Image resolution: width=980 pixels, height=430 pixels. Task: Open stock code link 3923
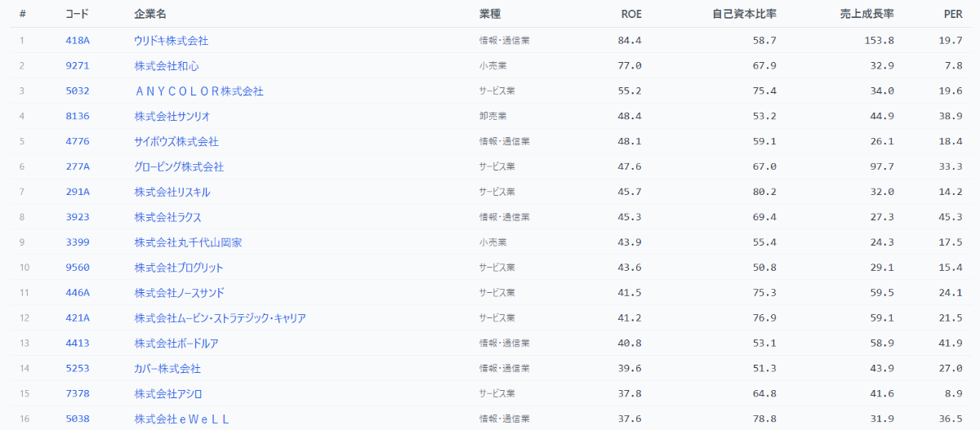[78, 217]
